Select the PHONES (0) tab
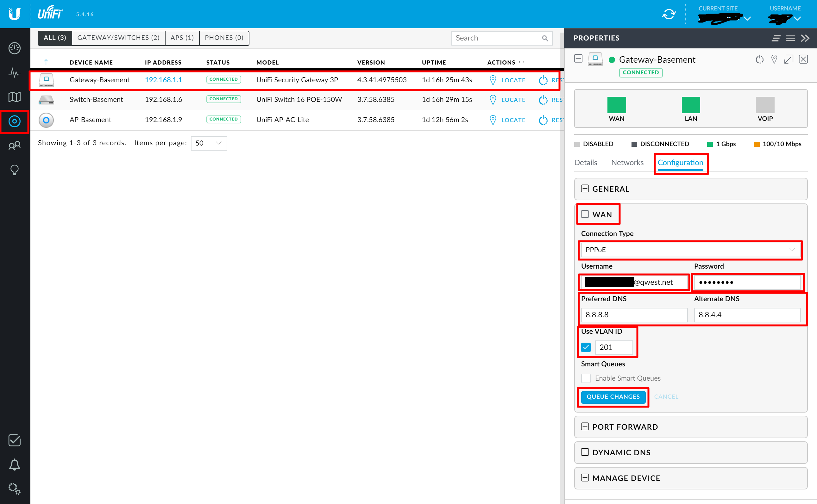 tap(224, 38)
